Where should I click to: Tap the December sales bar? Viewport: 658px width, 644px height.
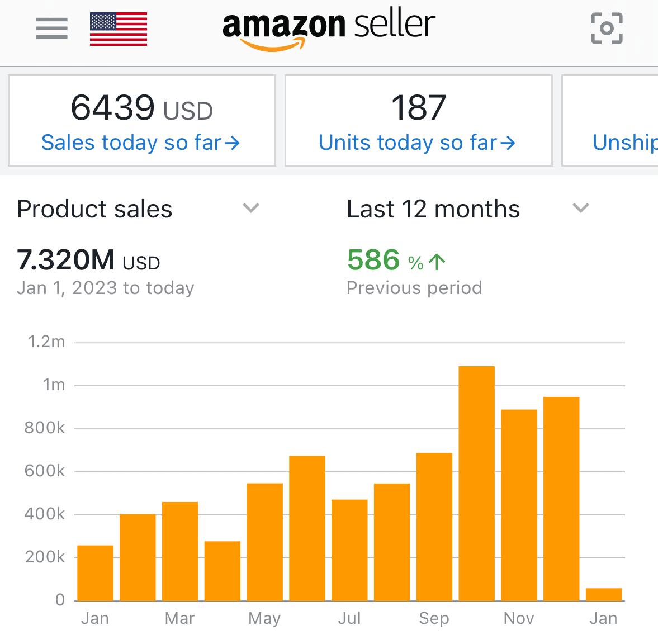[x=561, y=499]
